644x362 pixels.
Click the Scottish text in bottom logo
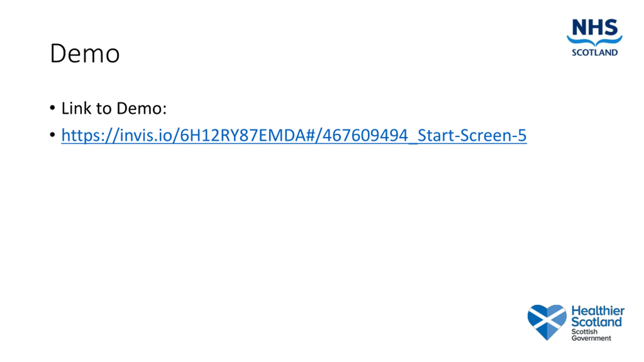(x=584, y=331)
